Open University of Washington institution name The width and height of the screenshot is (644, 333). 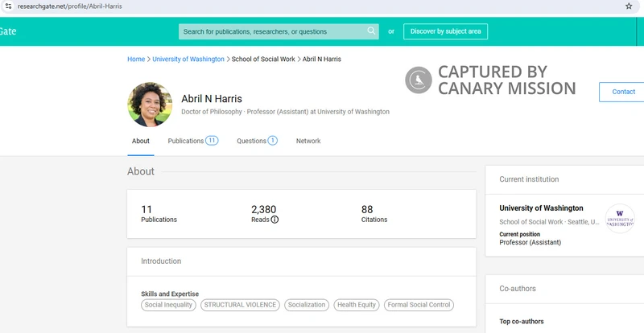click(541, 208)
